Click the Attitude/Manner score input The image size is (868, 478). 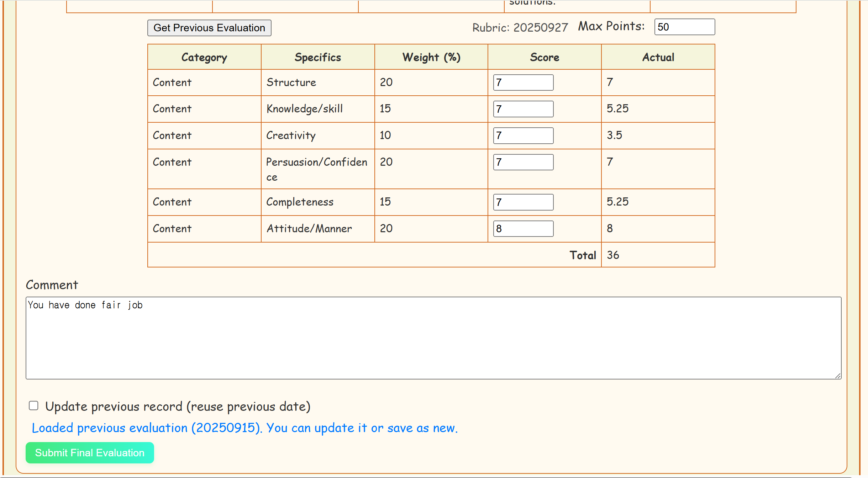523,229
